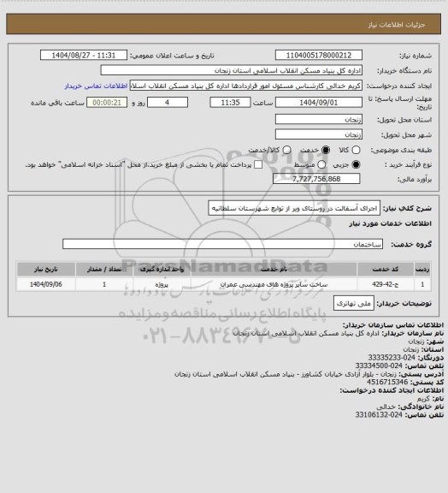Click the family name value خدائی
The height and width of the screenshot is (493, 448).
386,407
